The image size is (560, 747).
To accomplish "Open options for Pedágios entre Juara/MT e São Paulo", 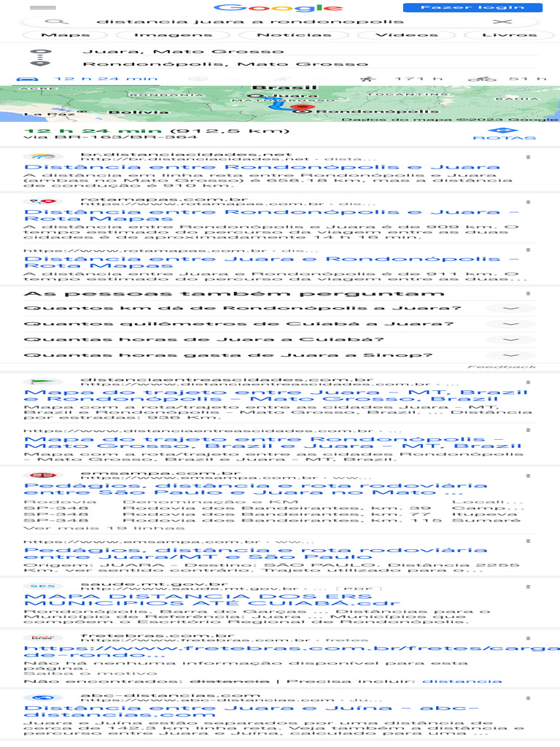I will [528, 541].
